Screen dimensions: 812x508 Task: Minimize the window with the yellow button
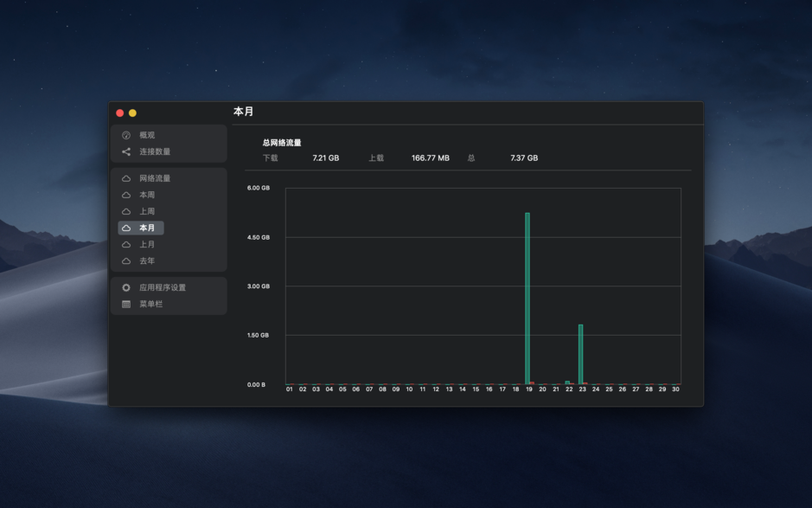coord(132,113)
